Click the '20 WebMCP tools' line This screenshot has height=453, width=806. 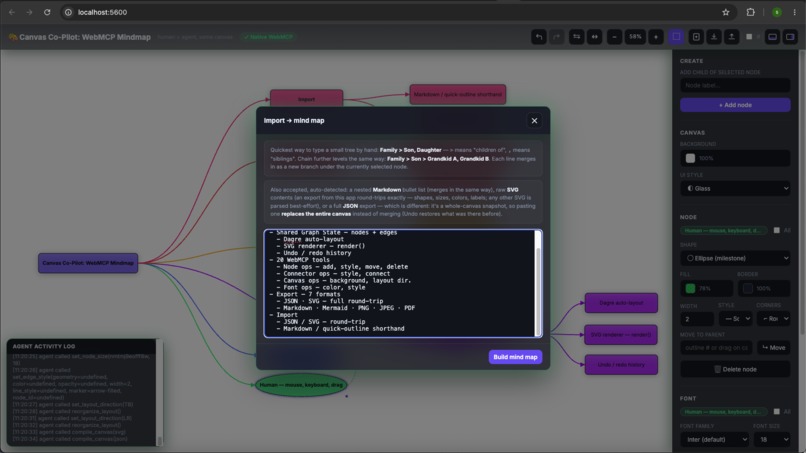pyautogui.click(x=300, y=260)
